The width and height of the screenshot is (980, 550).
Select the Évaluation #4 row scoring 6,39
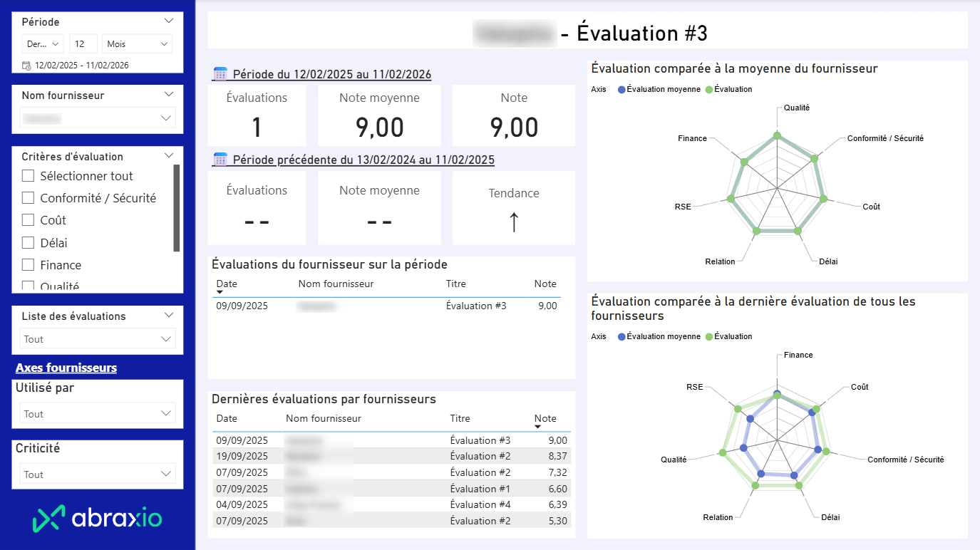[391, 504]
